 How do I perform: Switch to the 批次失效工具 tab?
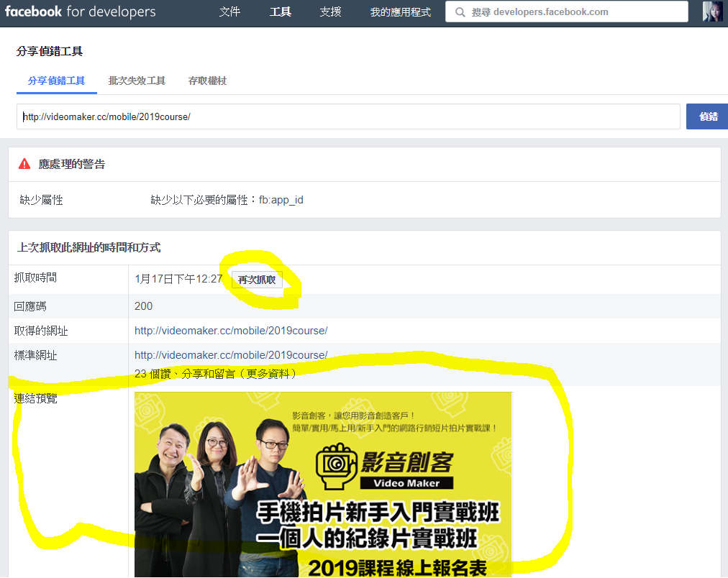point(137,81)
